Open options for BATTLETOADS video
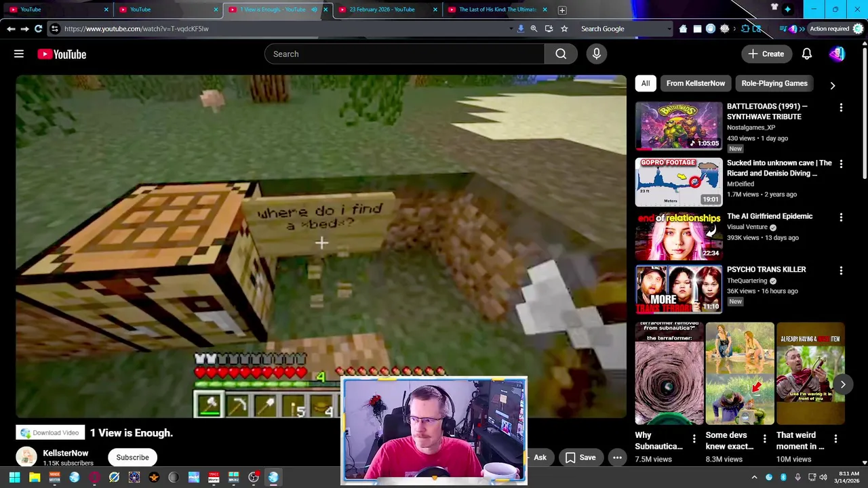868x488 pixels. (x=841, y=108)
